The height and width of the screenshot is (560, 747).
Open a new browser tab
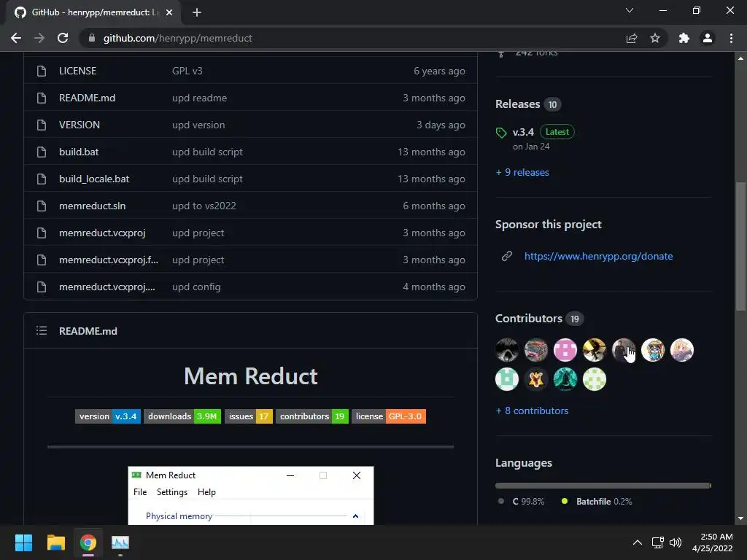(197, 12)
